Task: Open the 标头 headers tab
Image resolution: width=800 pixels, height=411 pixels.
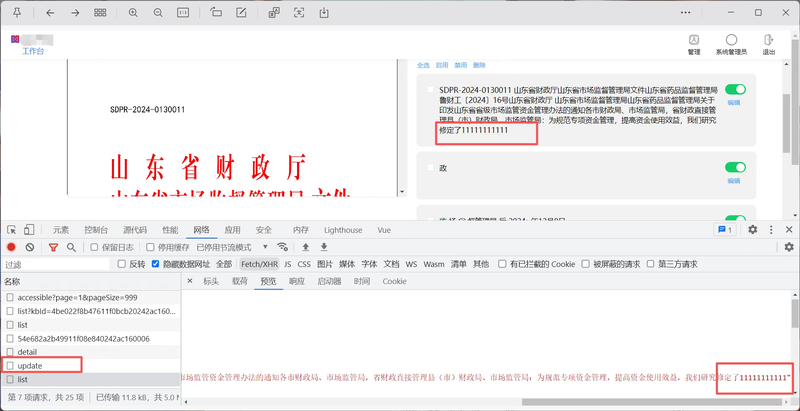Action: (211, 281)
